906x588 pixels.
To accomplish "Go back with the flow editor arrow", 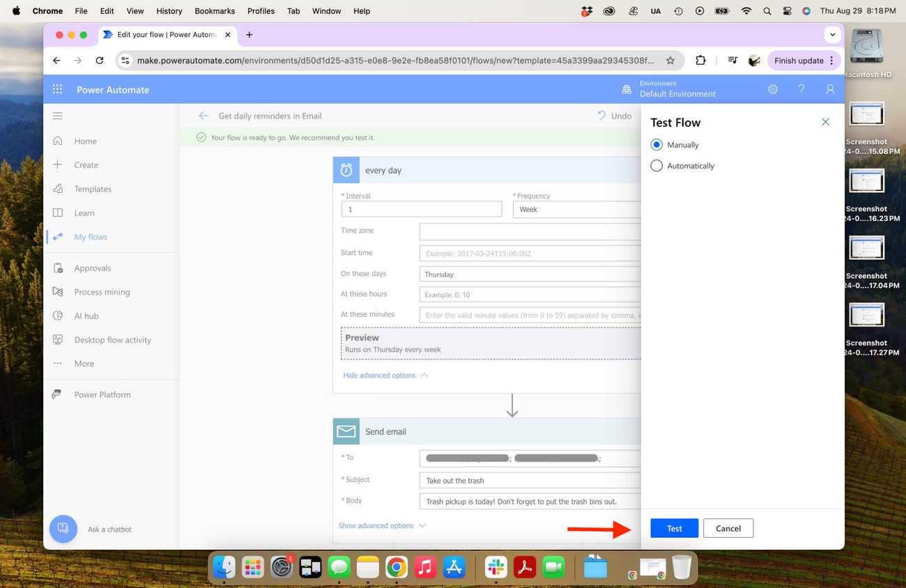I will pyautogui.click(x=204, y=116).
